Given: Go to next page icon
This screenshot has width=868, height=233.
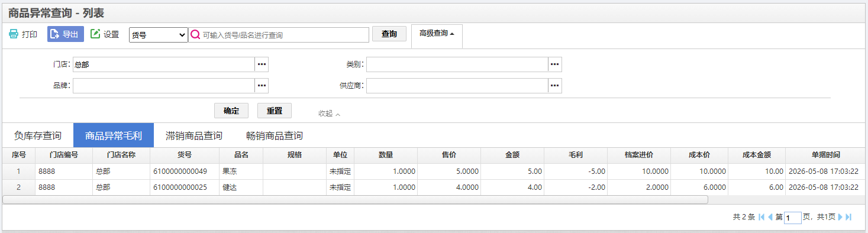Looking at the screenshot, I should click(x=840, y=217).
